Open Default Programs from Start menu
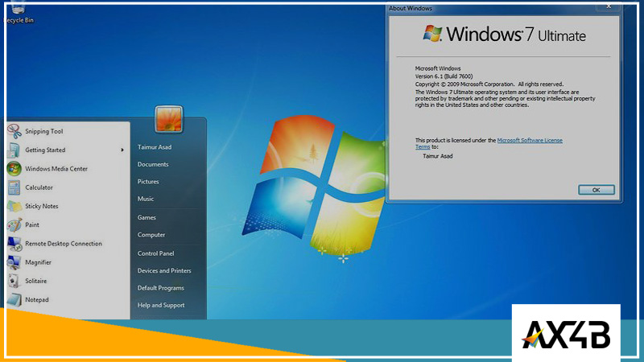The image size is (644, 362). point(160,288)
